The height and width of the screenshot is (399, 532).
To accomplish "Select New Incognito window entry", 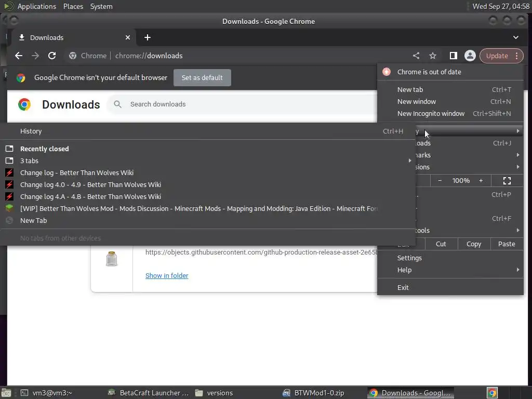I will point(450,113).
